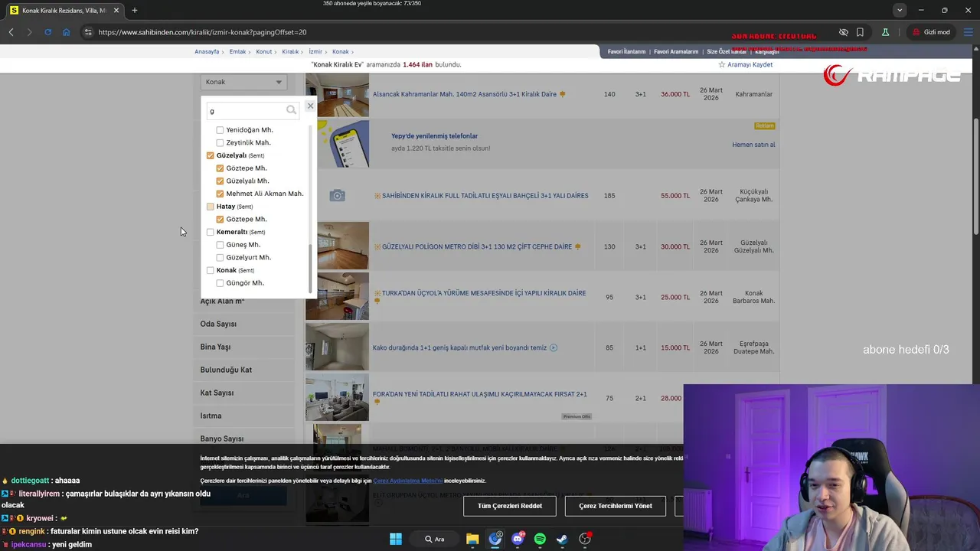This screenshot has width=980, height=551.
Task: Go to Anasayfa in the breadcrumb
Action: tap(207, 51)
